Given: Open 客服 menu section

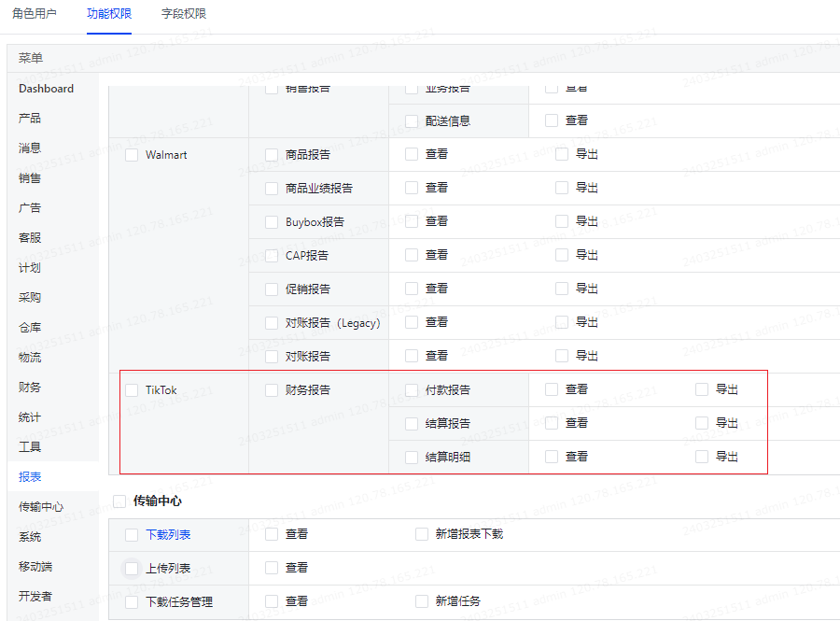Looking at the screenshot, I should click(30, 238).
